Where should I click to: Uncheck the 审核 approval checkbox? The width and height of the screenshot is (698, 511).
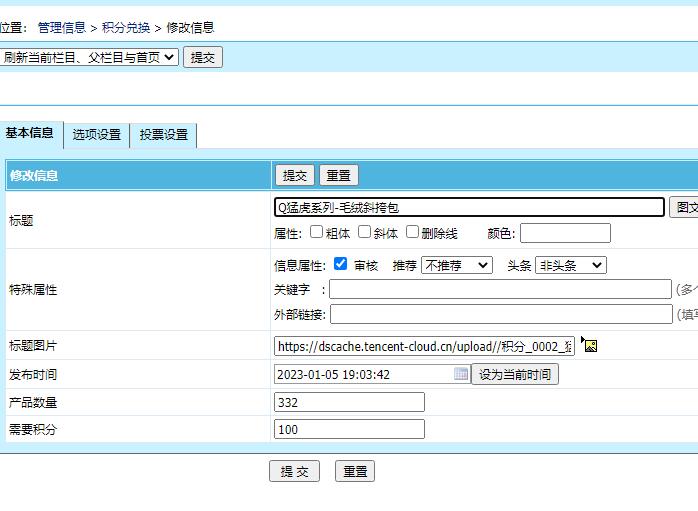pyautogui.click(x=340, y=265)
